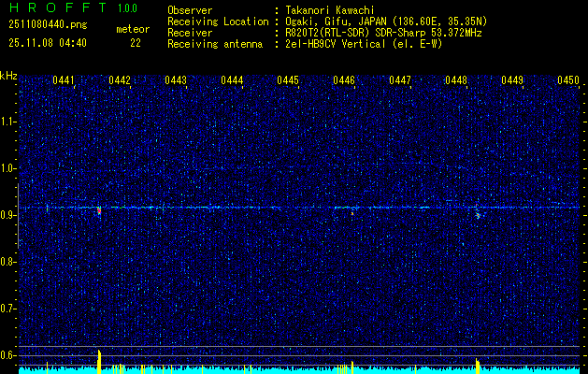Click the 0444 time axis label

[x=232, y=80]
